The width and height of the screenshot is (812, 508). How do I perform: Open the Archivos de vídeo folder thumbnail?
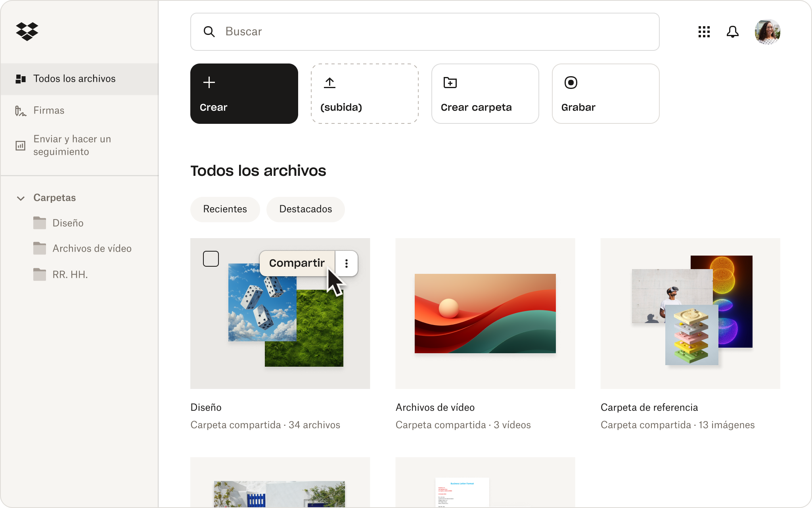pos(485,312)
